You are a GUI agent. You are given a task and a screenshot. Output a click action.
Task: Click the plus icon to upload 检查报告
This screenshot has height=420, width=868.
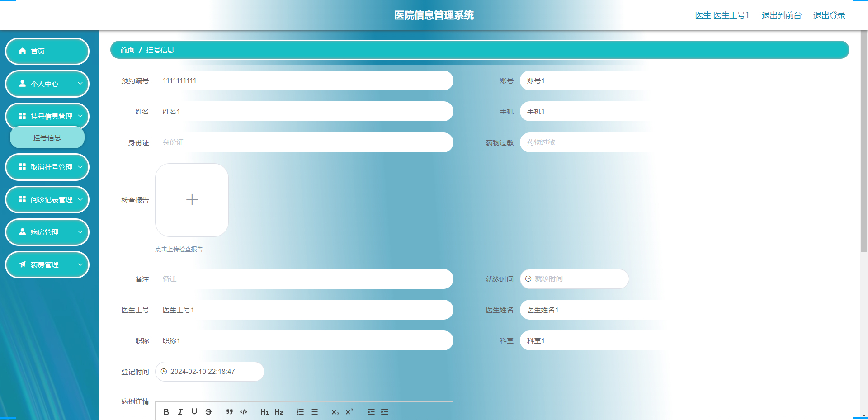point(192,199)
